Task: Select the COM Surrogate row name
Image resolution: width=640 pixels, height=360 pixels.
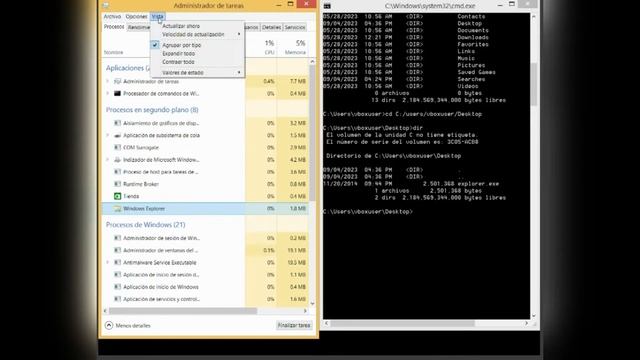Action: pyautogui.click(x=141, y=147)
